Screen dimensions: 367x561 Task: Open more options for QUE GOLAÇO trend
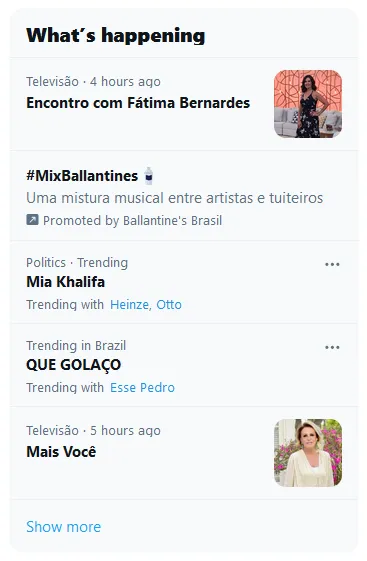[x=332, y=347]
